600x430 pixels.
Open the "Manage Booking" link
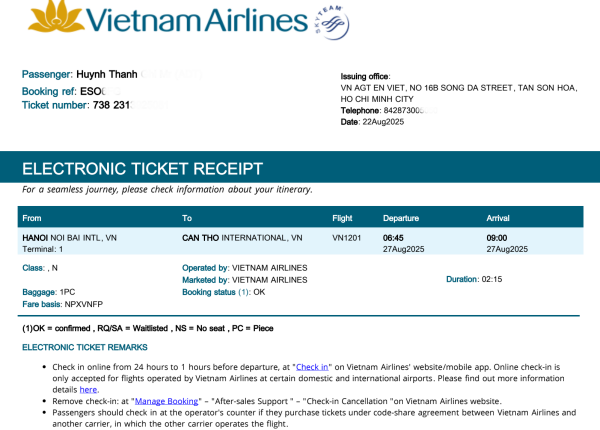(x=165, y=400)
